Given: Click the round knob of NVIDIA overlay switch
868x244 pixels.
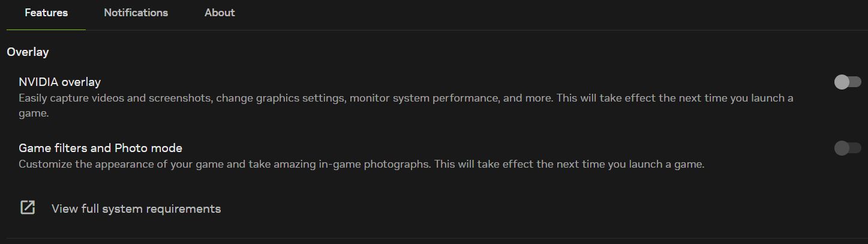Looking at the screenshot, I should click(842, 82).
